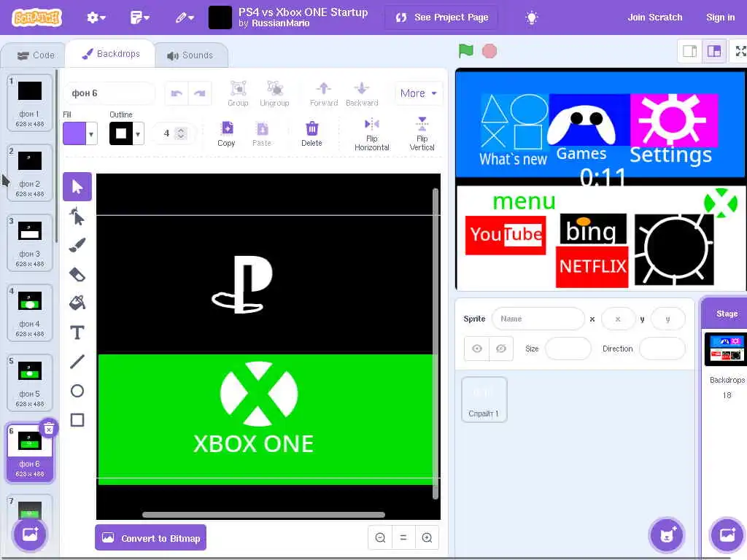Click Convert to Bitmap button
Image resolution: width=747 pixels, height=560 pixels.
tap(150, 537)
